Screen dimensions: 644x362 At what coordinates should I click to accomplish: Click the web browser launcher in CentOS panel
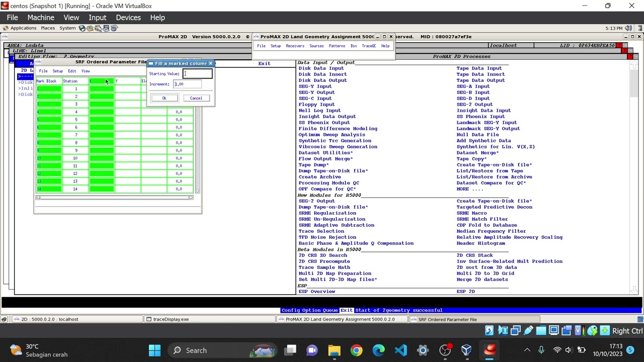(x=82, y=28)
